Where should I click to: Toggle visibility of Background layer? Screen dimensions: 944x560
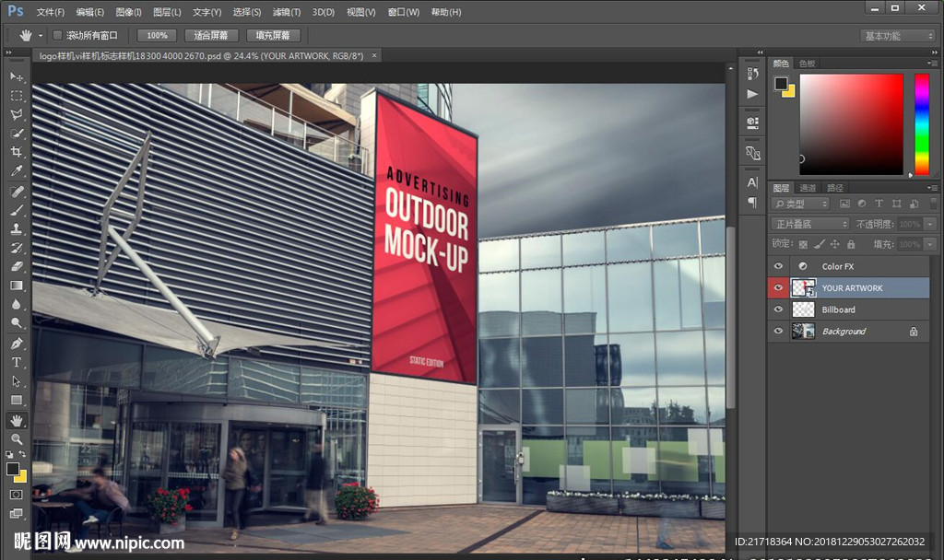click(x=778, y=332)
